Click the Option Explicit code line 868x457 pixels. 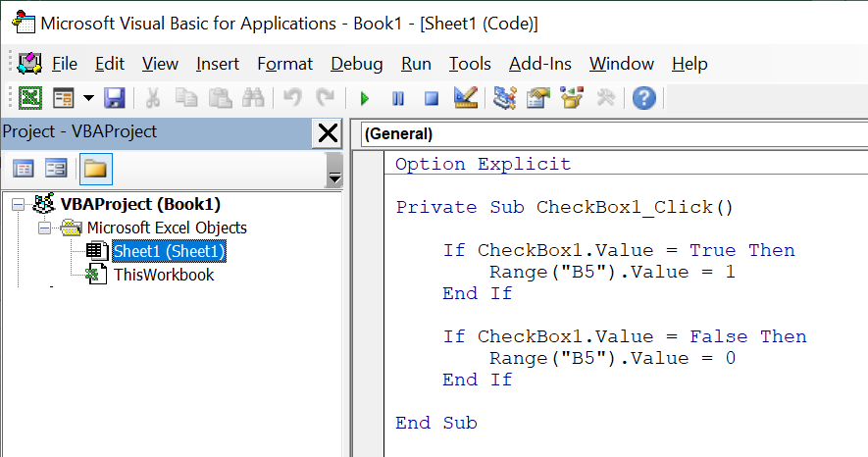483,165
